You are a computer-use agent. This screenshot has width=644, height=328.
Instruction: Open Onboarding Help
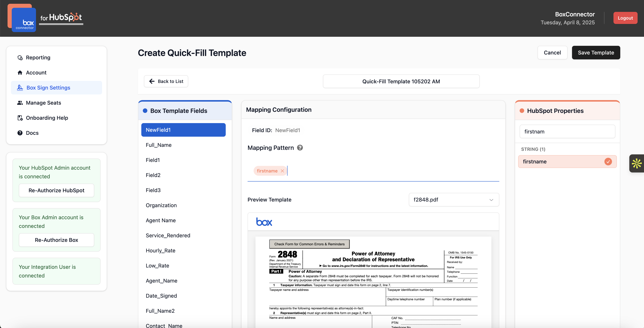(57, 118)
